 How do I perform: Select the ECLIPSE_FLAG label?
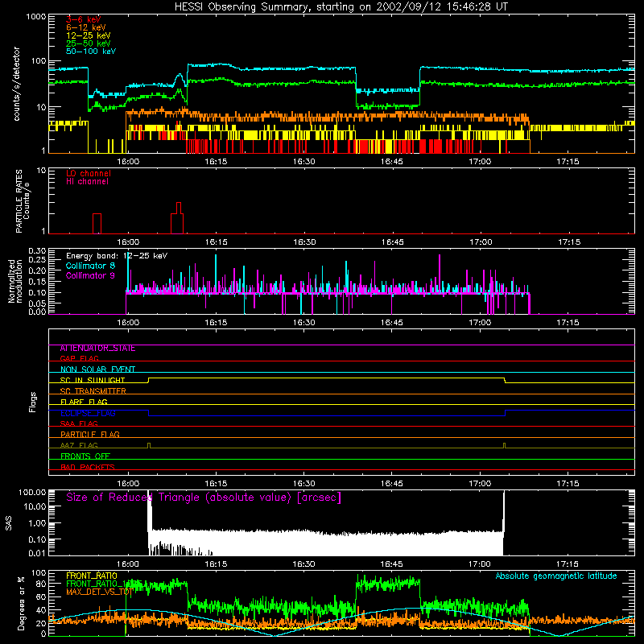(x=88, y=413)
